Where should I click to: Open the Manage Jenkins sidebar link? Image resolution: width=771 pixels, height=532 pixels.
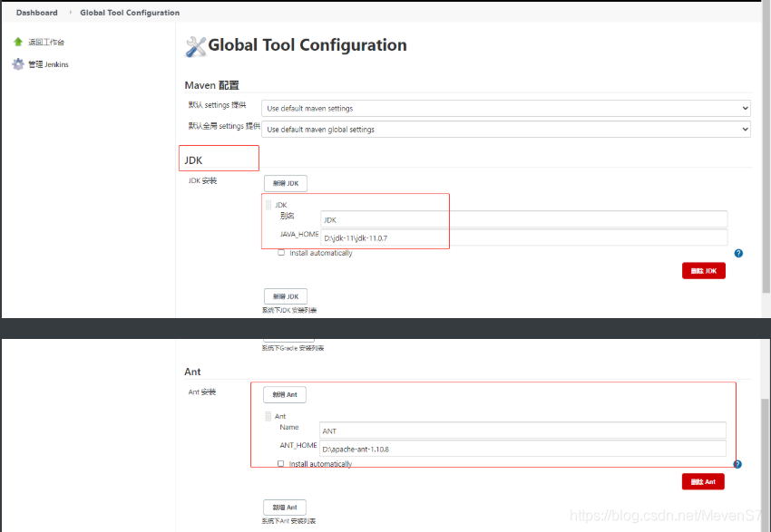[x=48, y=64]
